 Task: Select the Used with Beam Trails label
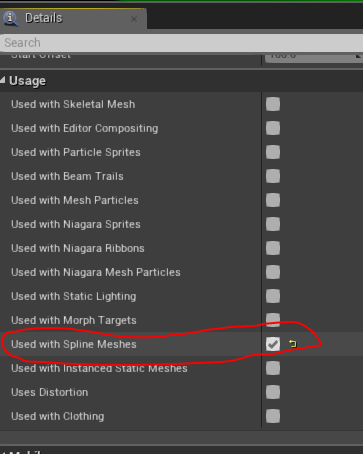[67, 176]
